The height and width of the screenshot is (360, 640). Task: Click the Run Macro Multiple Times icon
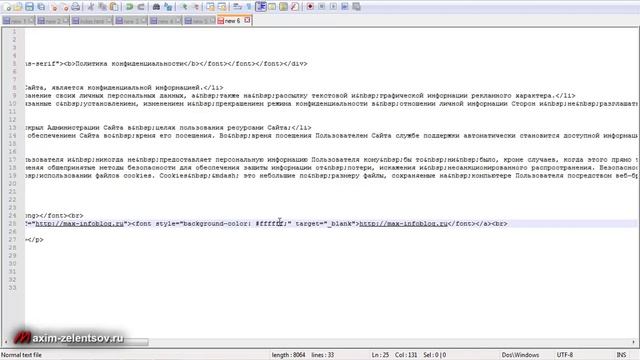click(x=344, y=7)
